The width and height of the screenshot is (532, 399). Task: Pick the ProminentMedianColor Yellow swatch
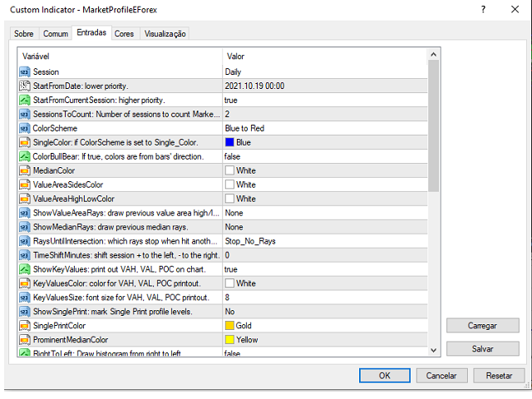(x=229, y=340)
